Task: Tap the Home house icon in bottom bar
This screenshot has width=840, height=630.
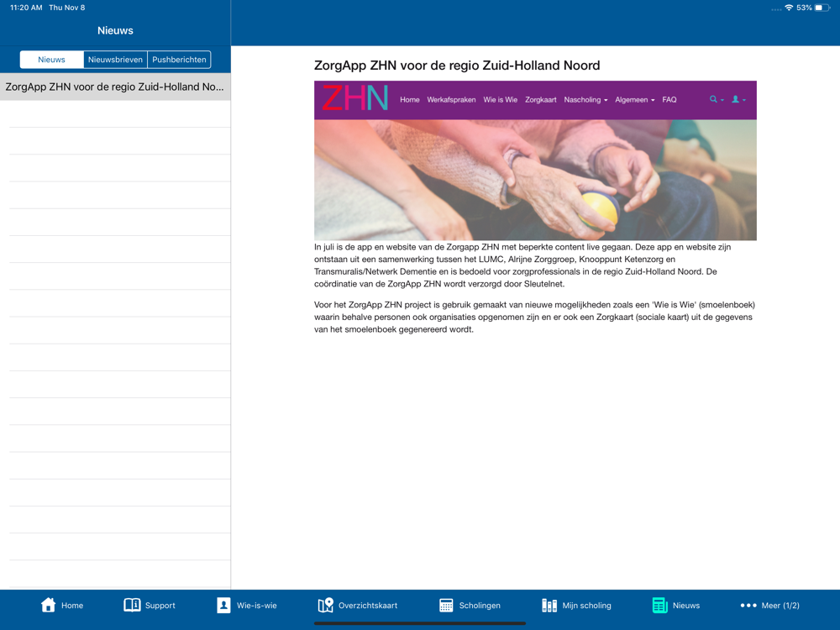Action: 48,605
